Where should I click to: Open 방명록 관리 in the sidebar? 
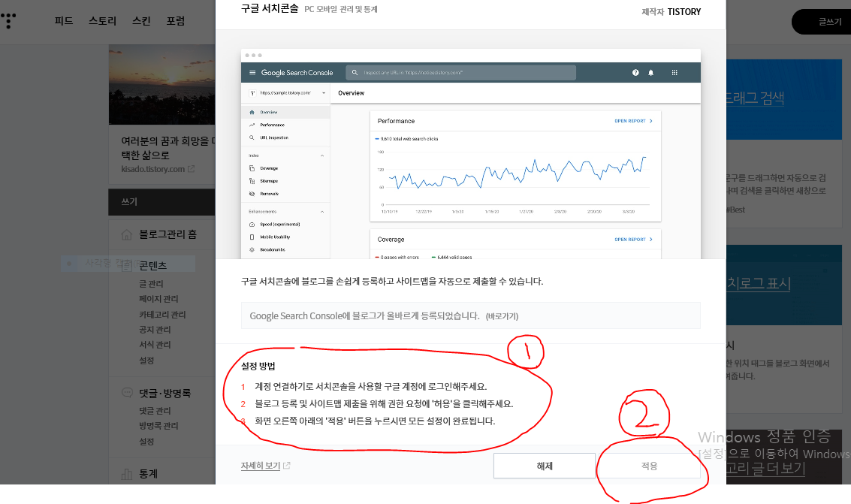158,426
